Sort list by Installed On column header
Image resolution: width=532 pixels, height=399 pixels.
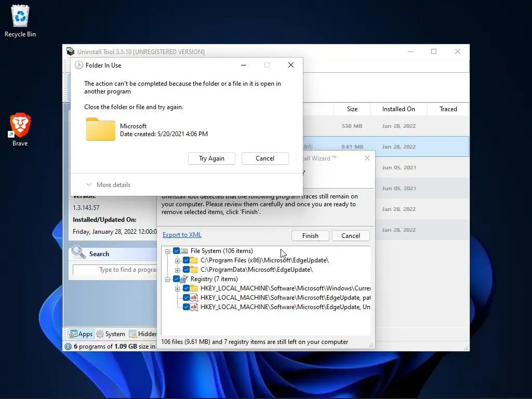pyautogui.click(x=398, y=109)
